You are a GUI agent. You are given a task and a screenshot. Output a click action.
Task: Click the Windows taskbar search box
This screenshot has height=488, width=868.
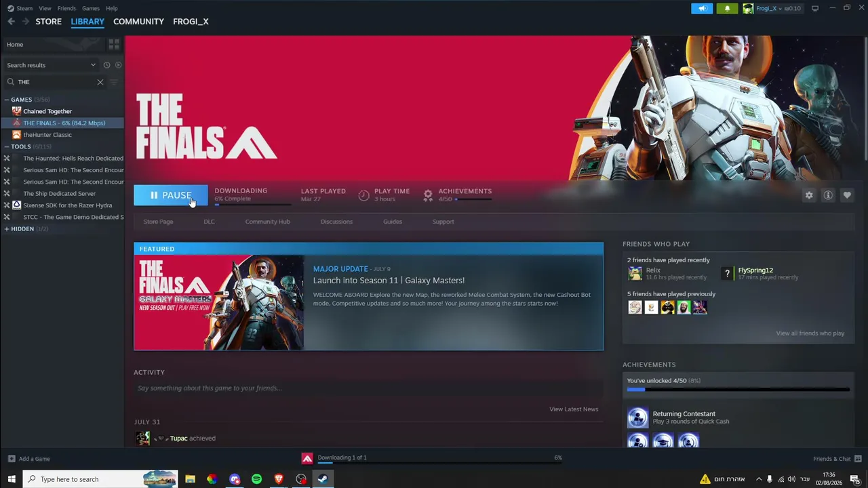pos(100,479)
